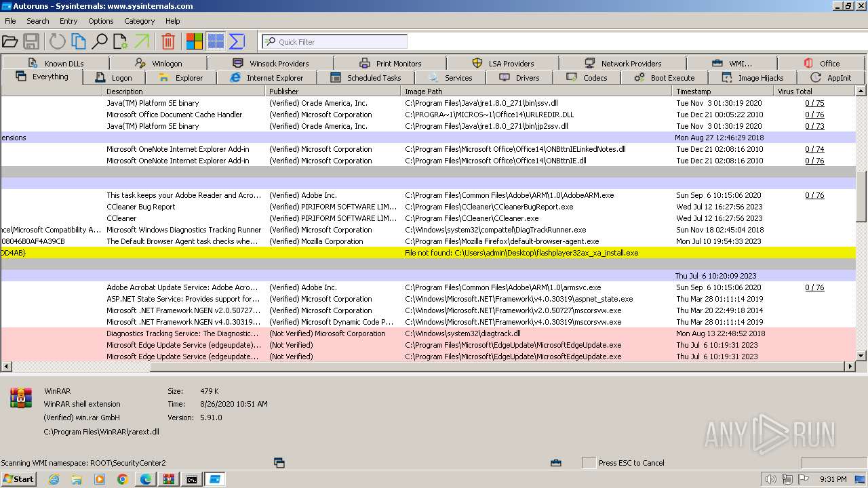Switch to the Codecs tab
868x488 pixels.
(x=587, y=78)
